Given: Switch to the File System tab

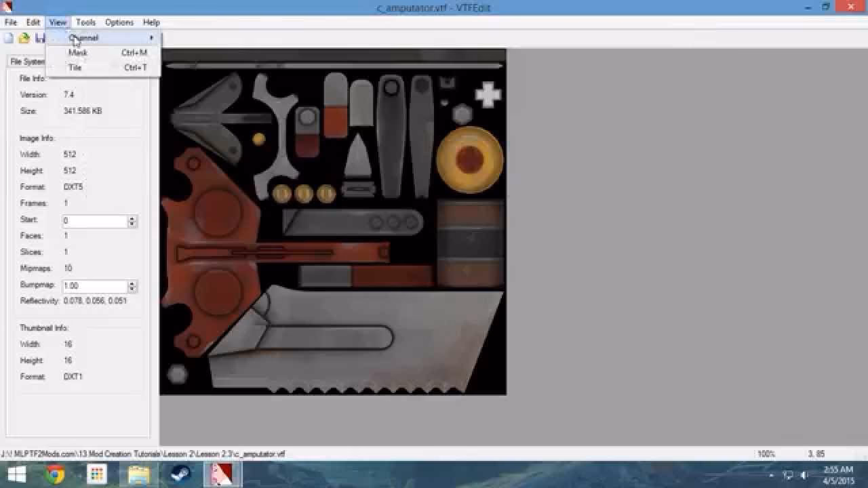Looking at the screenshot, I should (x=27, y=62).
